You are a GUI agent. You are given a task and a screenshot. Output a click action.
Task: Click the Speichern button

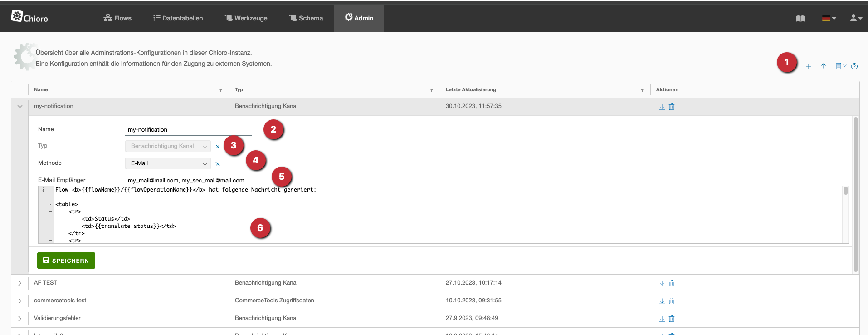coord(66,261)
